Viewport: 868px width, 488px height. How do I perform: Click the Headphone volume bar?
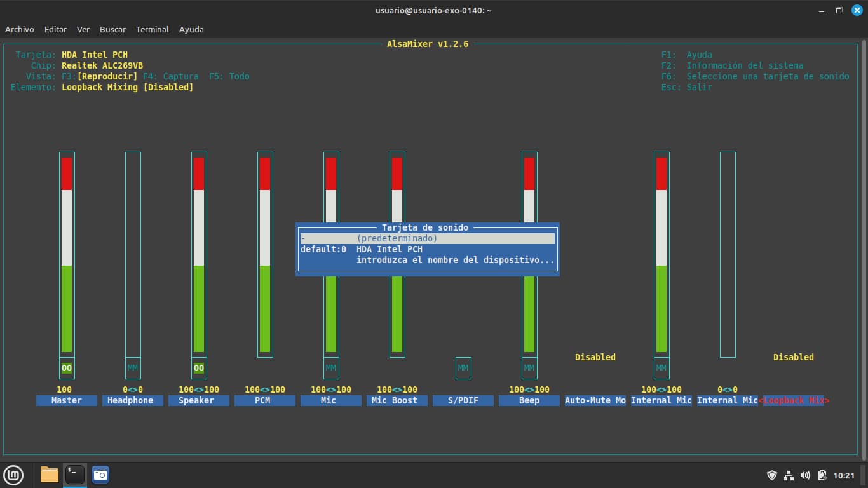(133, 254)
